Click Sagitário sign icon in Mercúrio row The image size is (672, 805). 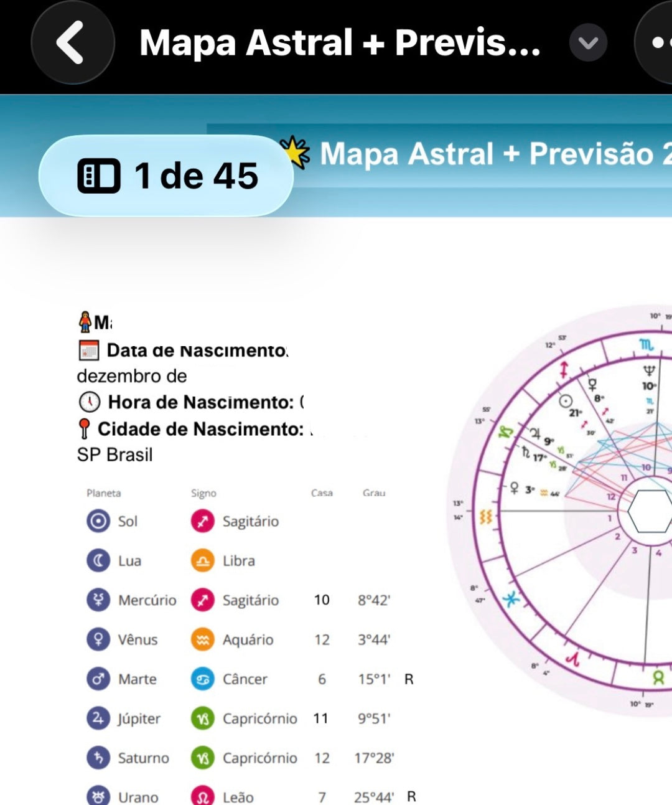202,600
